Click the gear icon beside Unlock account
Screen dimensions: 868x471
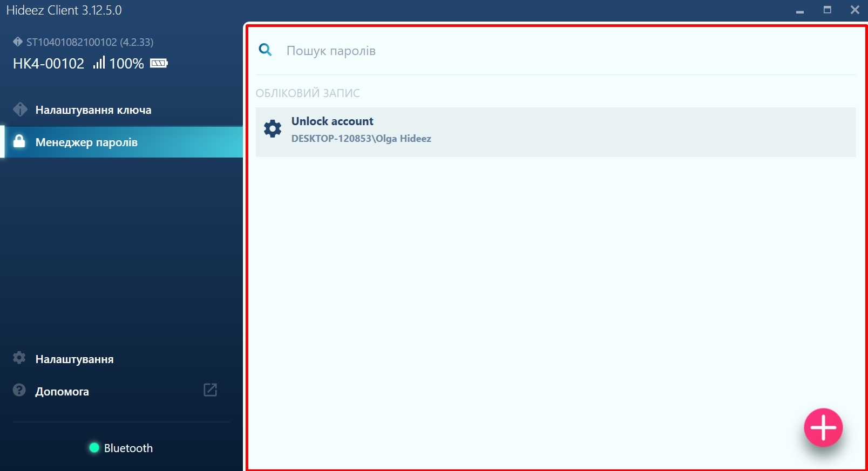click(273, 129)
